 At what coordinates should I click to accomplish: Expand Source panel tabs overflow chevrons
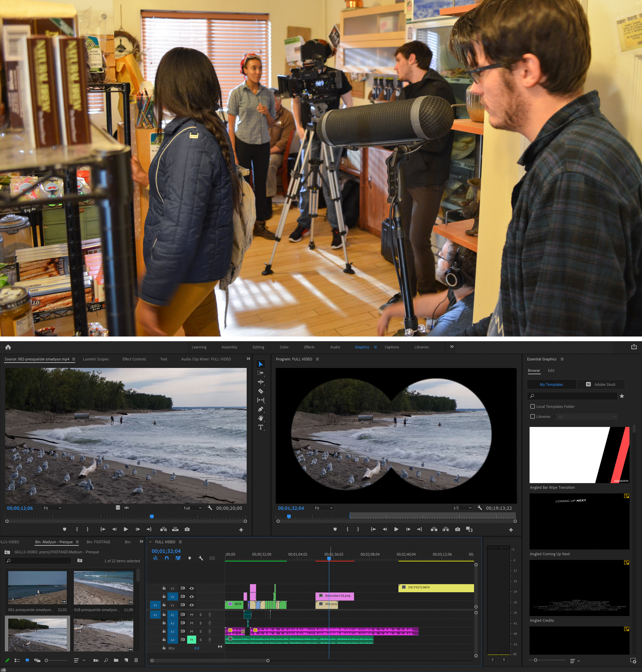[248, 359]
